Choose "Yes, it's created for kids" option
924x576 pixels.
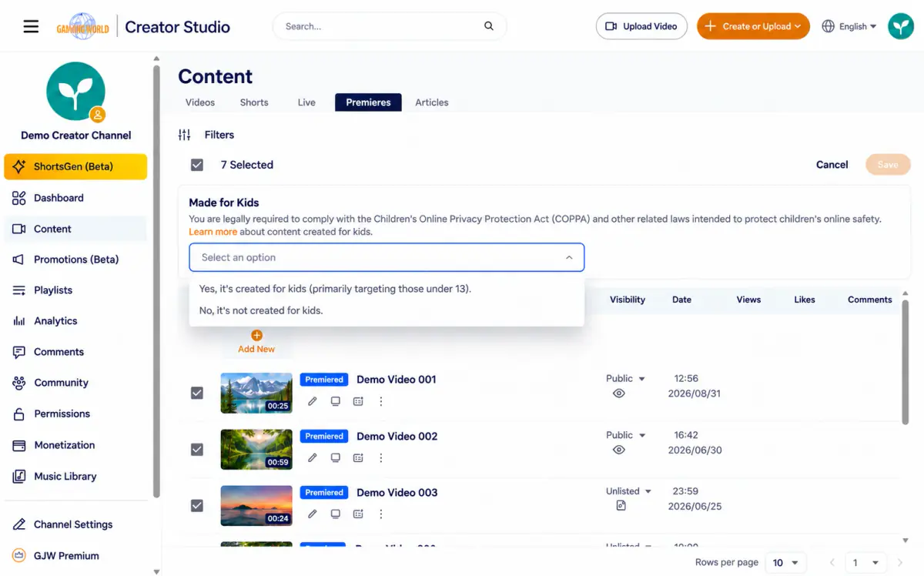387,289
